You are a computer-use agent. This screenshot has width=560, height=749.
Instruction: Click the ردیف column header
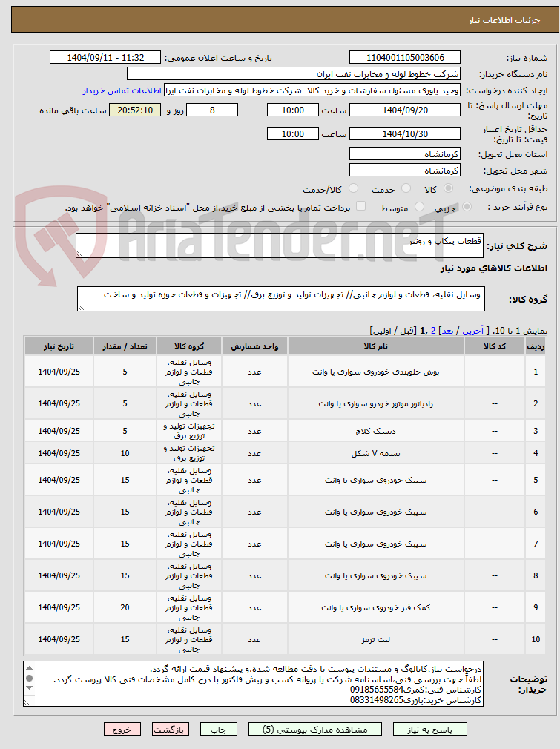pyautogui.click(x=536, y=346)
